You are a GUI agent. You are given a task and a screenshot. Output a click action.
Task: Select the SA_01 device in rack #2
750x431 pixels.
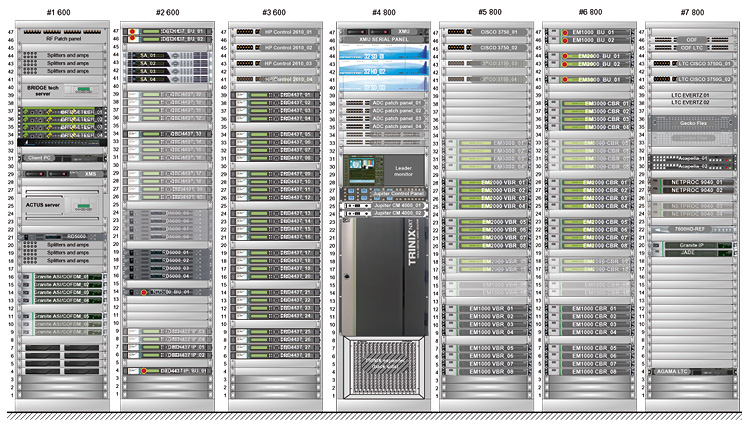click(x=167, y=55)
